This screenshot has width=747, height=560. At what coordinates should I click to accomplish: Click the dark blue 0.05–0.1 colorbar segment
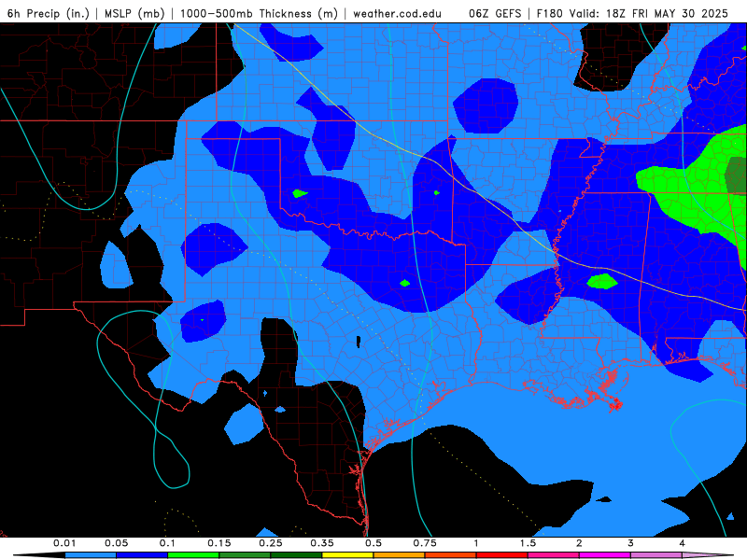142,555
